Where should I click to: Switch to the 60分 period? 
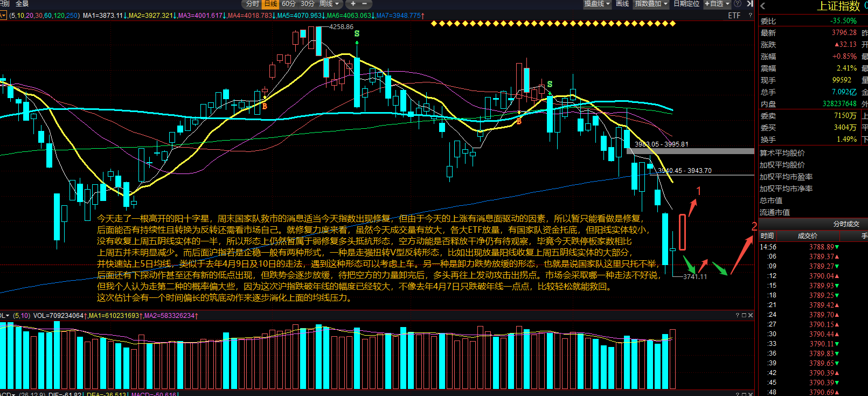(289, 4)
